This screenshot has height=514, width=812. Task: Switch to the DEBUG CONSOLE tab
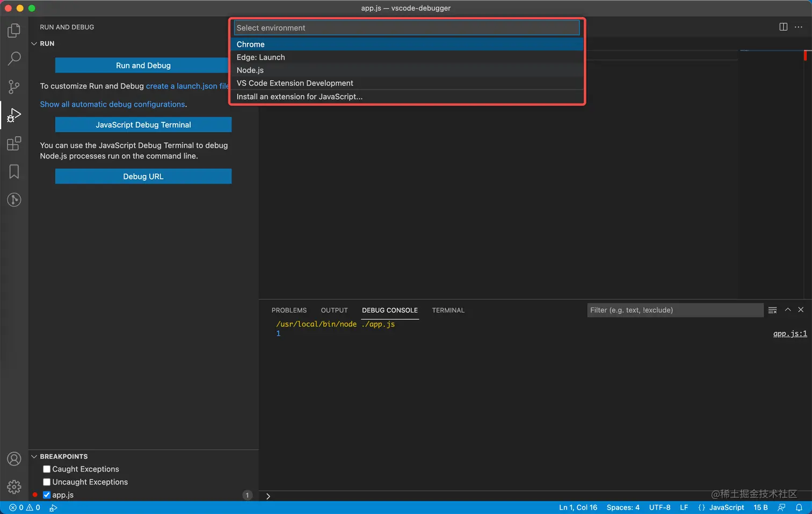(389, 310)
